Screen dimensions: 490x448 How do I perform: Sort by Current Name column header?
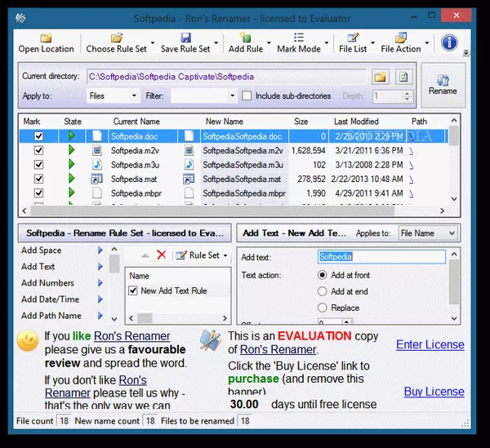tap(136, 122)
